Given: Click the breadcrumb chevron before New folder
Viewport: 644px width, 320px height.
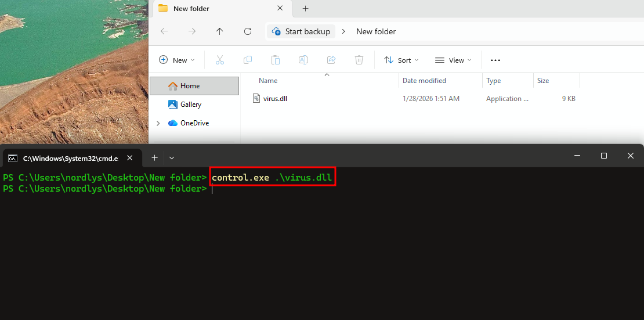Looking at the screenshot, I should coord(344,31).
